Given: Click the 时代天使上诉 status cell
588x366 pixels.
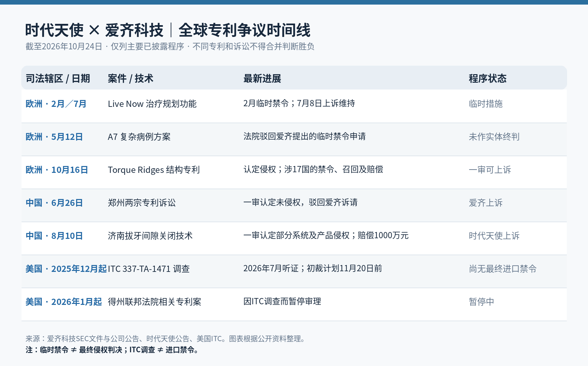Looking at the screenshot, I should (x=494, y=236).
